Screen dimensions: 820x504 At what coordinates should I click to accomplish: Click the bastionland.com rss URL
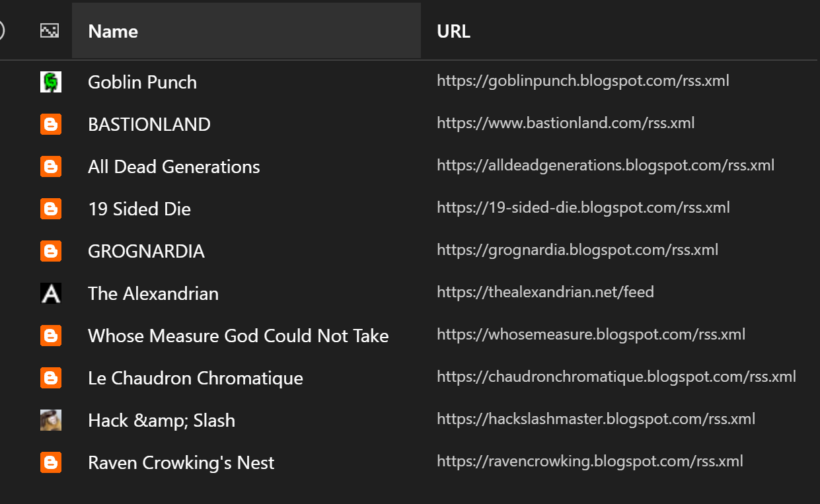(566, 123)
